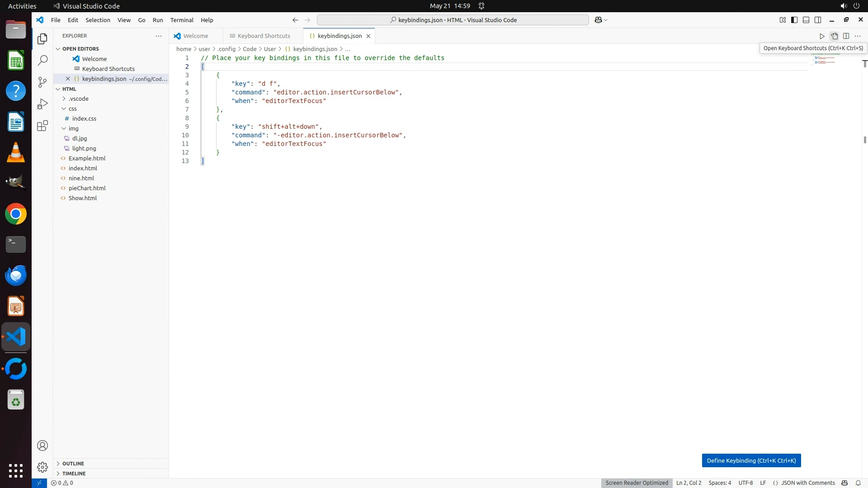Switch to the Keyboard Shortcuts tab
Image resolution: width=868 pixels, height=488 pixels.
click(264, 36)
